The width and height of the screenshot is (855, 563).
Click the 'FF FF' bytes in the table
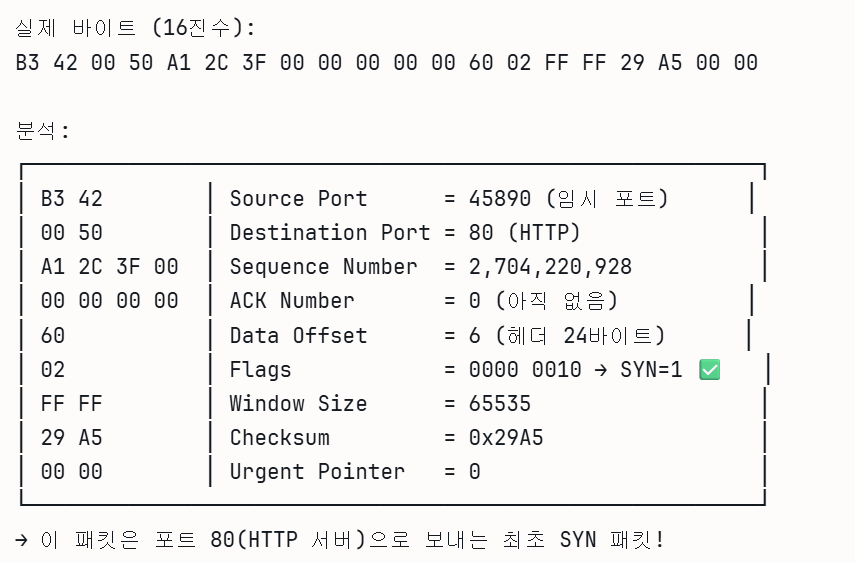72,404
